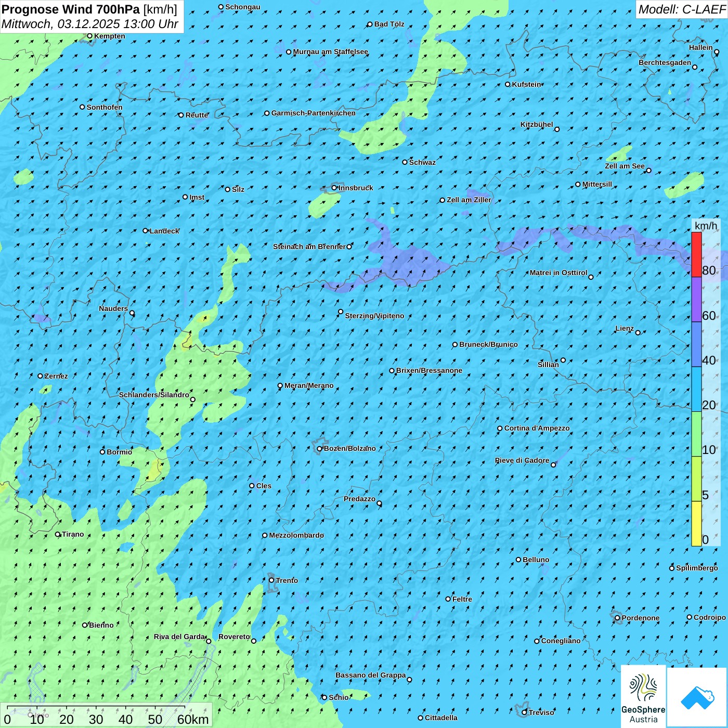Click the Bozen/Bolzano label
728x728 pixels.
349,448
